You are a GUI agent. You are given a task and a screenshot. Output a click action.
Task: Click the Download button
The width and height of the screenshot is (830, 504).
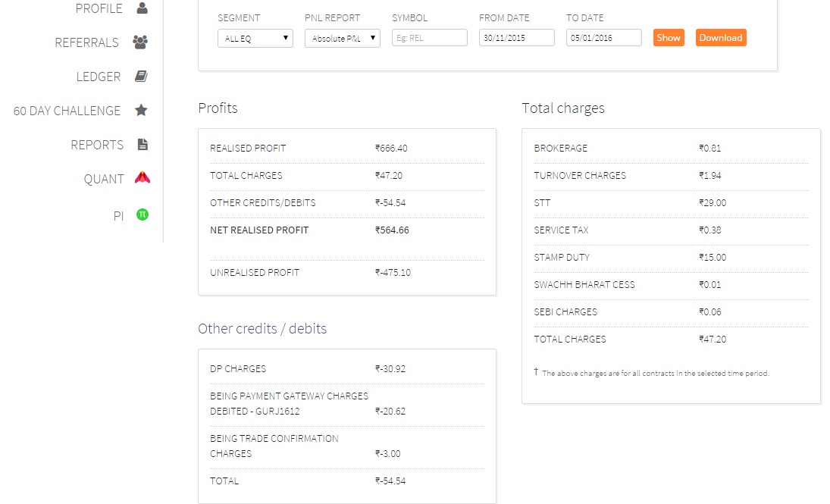click(x=721, y=38)
